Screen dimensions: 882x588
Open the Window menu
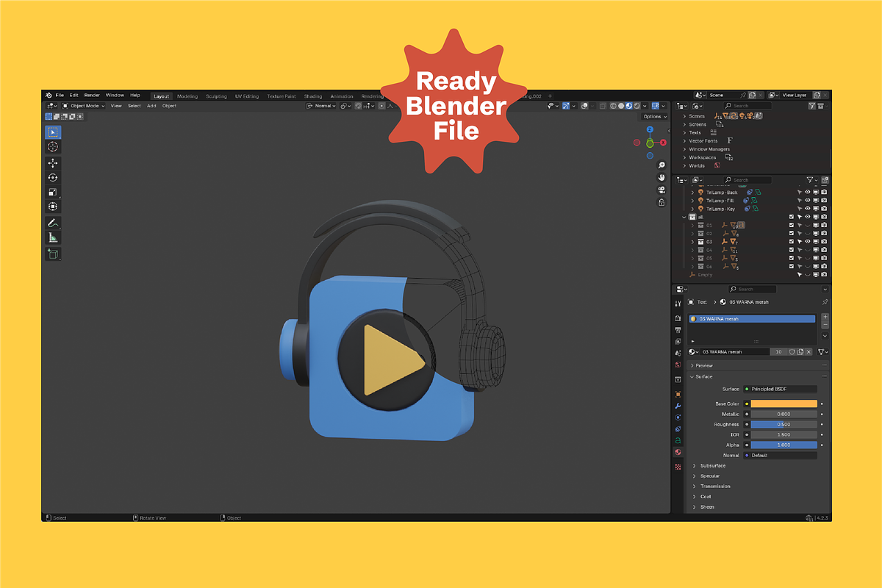[115, 96]
